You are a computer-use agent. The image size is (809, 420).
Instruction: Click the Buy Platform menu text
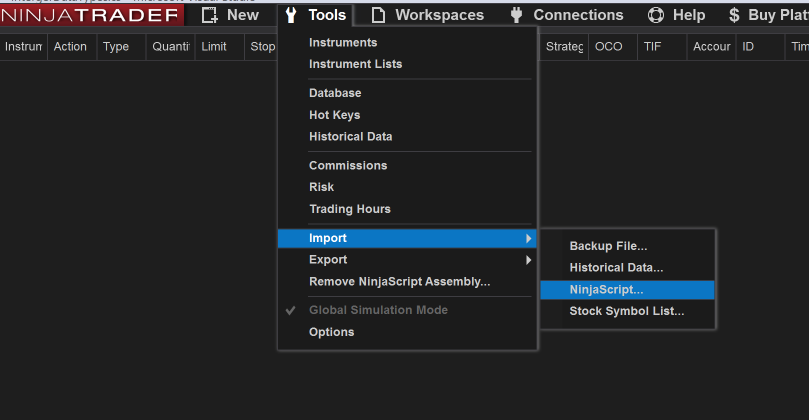click(x=778, y=15)
